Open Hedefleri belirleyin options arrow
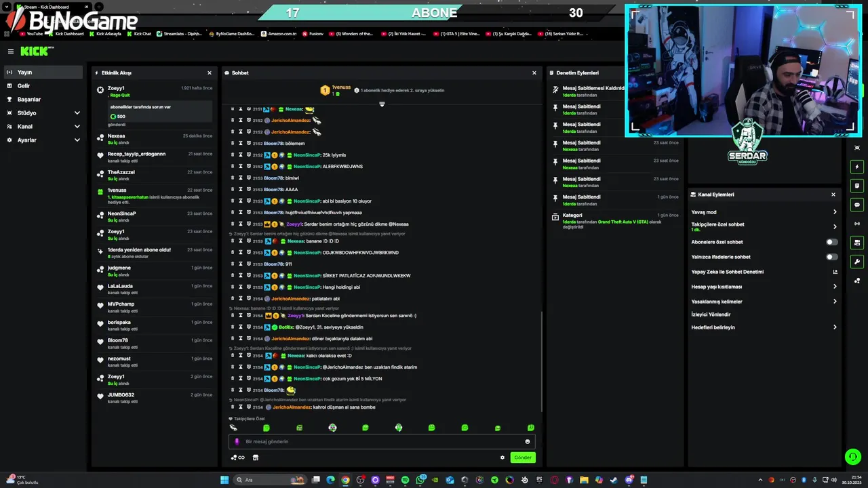868x488 pixels. pos(835,327)
